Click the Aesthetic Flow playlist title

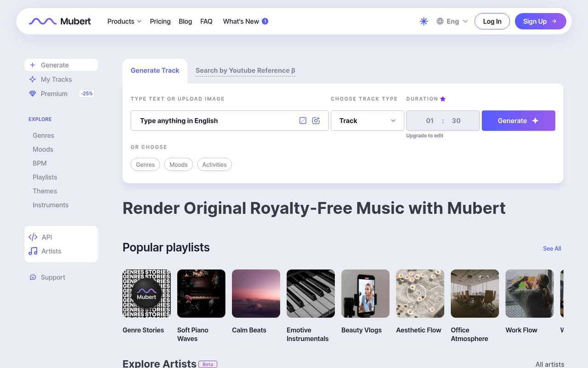click(418, 330)
